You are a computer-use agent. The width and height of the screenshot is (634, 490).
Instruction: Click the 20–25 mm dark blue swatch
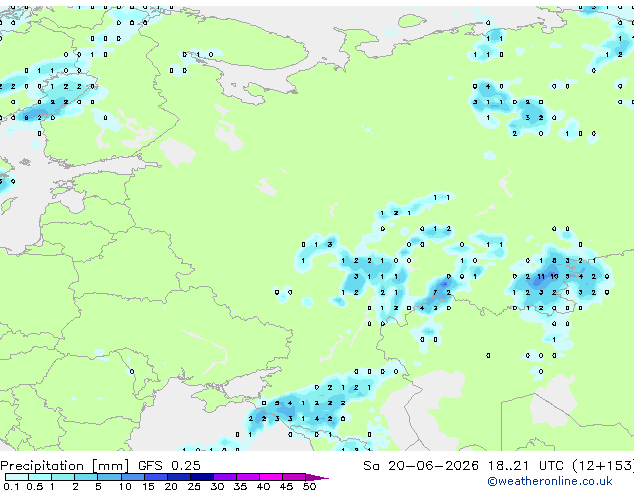pos(179,477)
